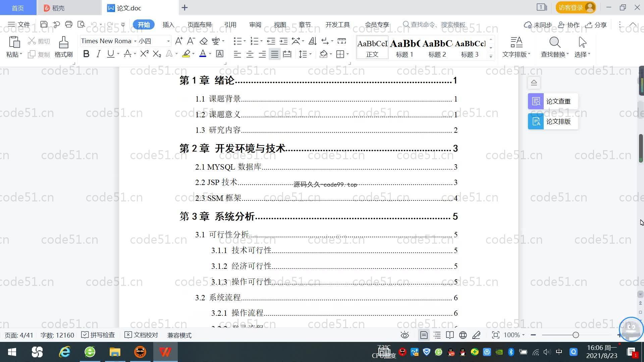Click the Print icon in quick access bar
Screen dimensions: 644x362
(69, 24)
